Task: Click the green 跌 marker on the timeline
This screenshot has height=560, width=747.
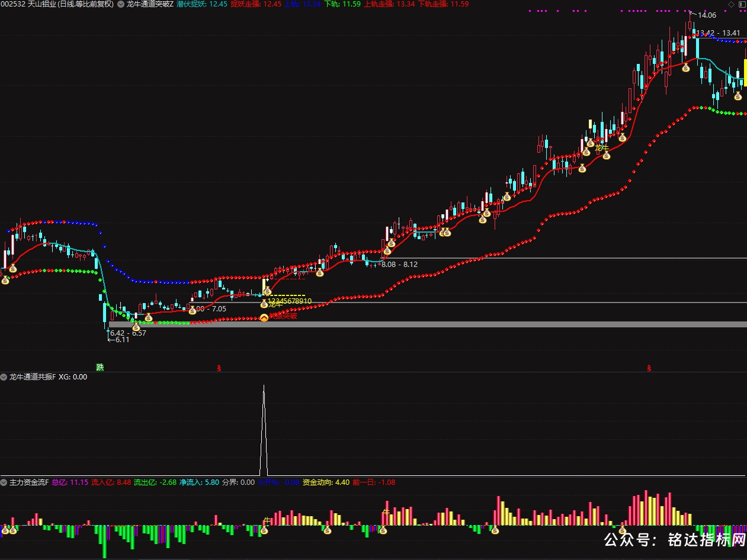Action: (x=100, y=367)
